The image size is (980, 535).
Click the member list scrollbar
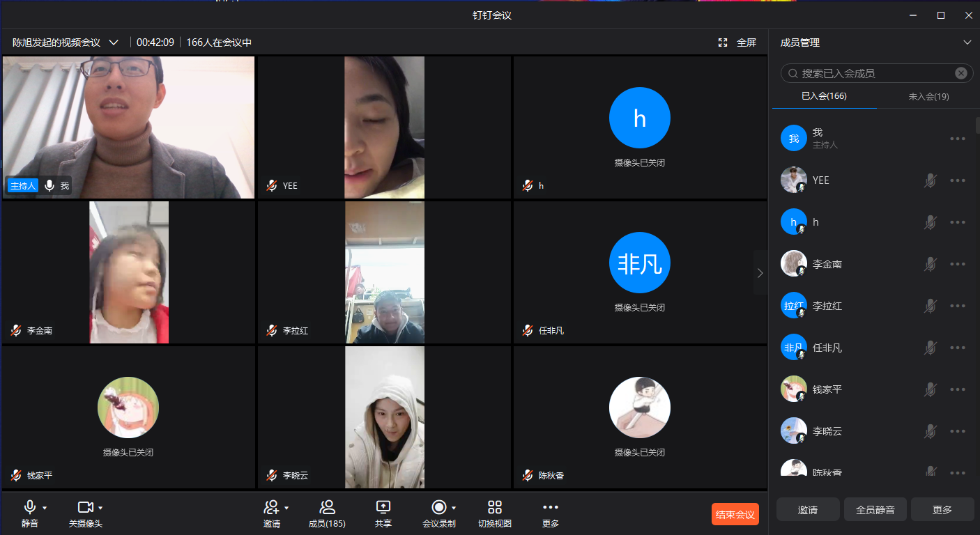point(977,125)
